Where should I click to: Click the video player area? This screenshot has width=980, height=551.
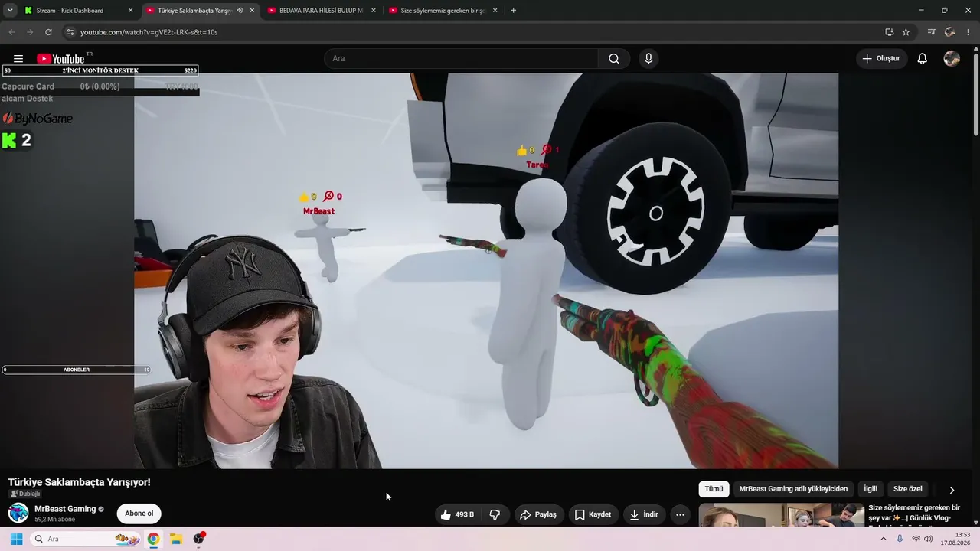[x=486, y=271]
